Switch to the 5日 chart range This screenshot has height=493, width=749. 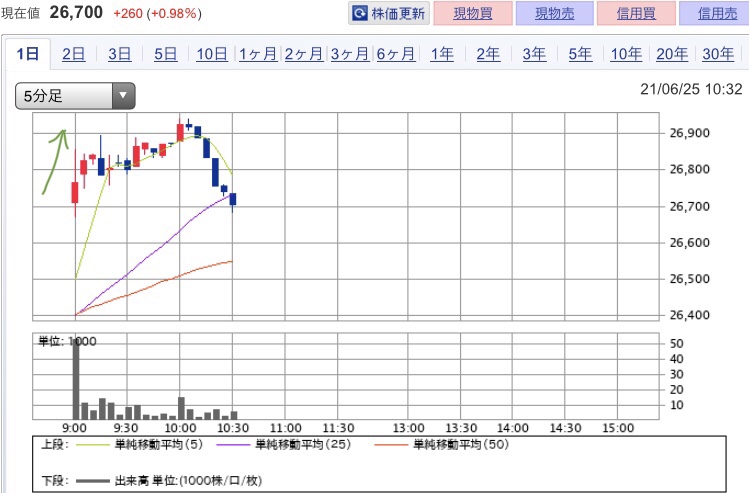(x=165, y=54)
